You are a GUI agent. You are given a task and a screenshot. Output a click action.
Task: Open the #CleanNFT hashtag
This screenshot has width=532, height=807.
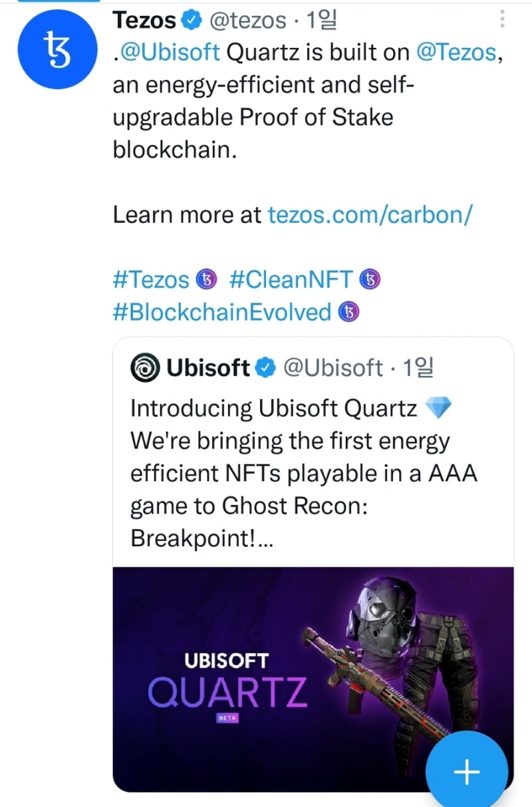290,279
